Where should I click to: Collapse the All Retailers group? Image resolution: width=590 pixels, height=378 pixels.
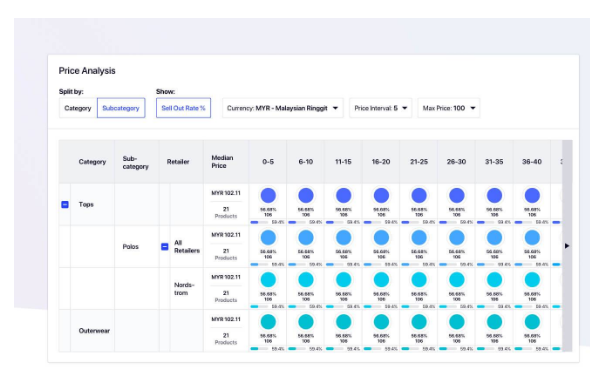(164, 247)
